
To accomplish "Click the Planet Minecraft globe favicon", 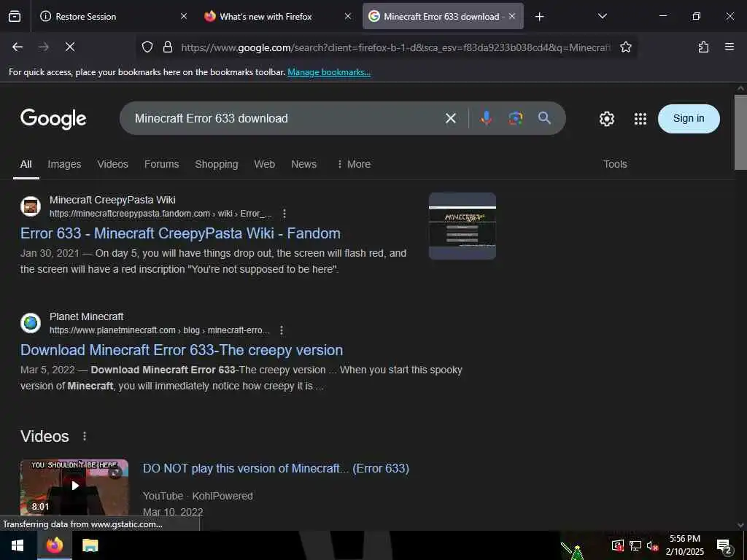I will click(31, 323).
